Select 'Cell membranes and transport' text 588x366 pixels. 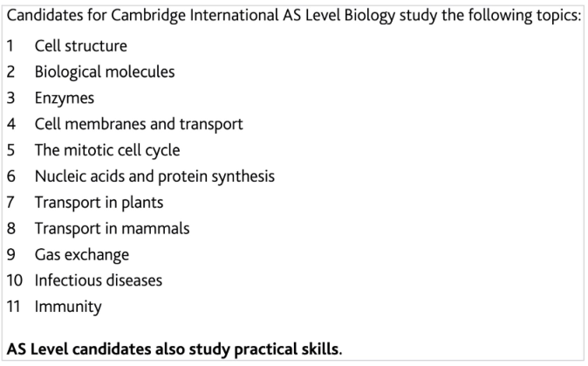(139, 124)
